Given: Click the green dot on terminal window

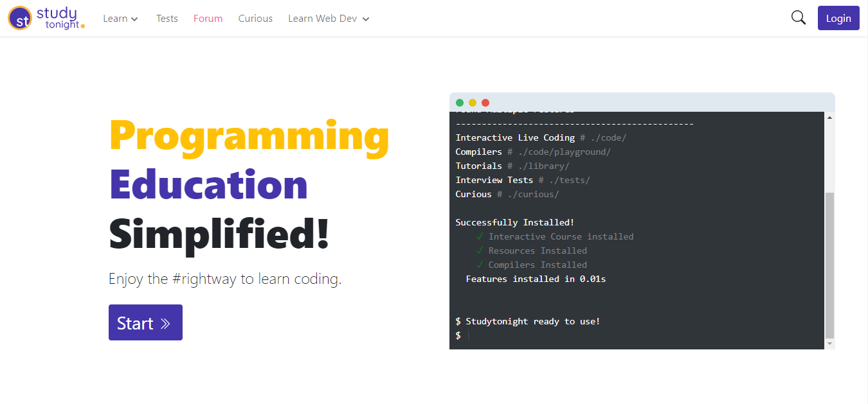Looking at the screenshot, I should click(x=460, y=103).
